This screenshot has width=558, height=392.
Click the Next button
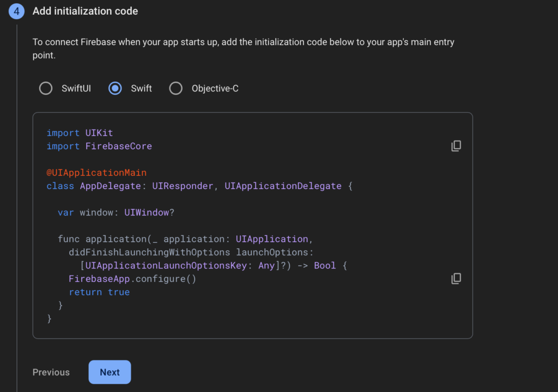pos(110,372)
